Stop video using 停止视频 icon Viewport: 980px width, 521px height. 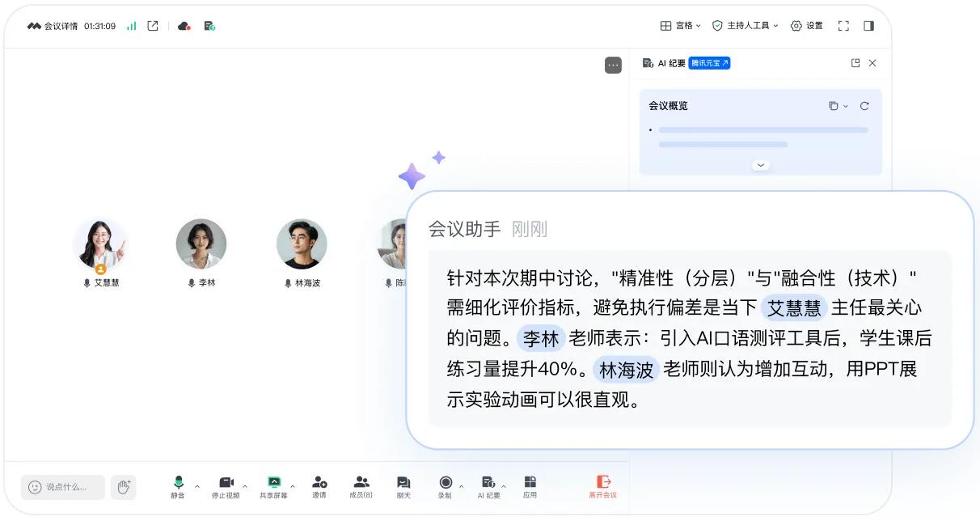pos(226,486)
